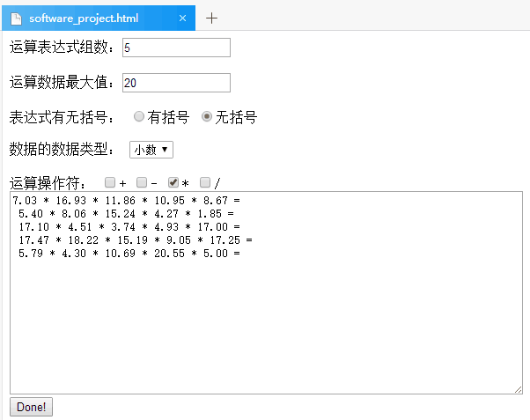Click the expression line starting with 7.03
This screenshot has width=530, height=420.
126,201
